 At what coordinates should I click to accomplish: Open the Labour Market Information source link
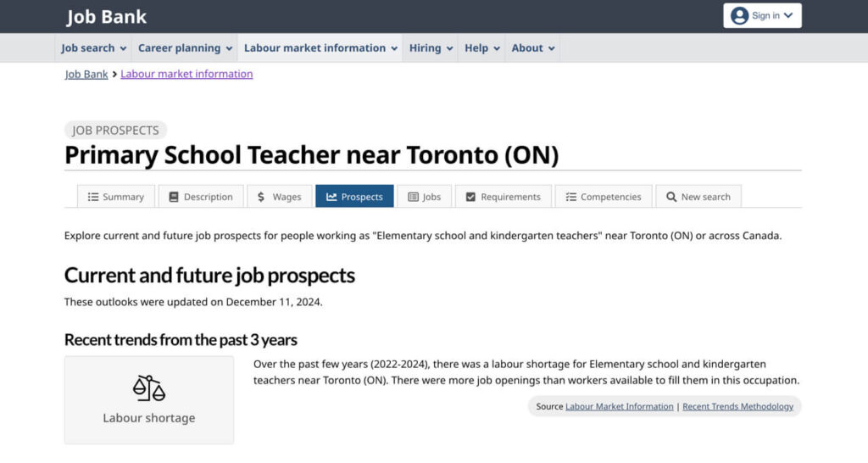620,406
